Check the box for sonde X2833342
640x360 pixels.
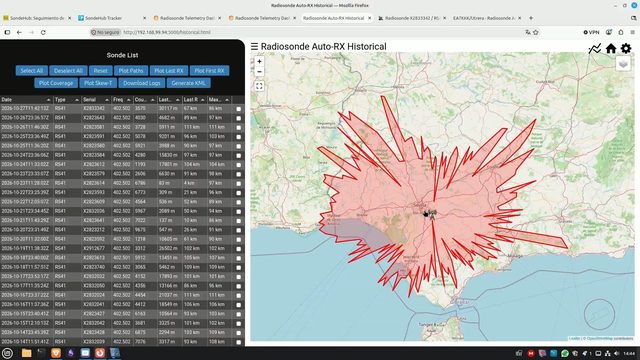tap(239, 109)
